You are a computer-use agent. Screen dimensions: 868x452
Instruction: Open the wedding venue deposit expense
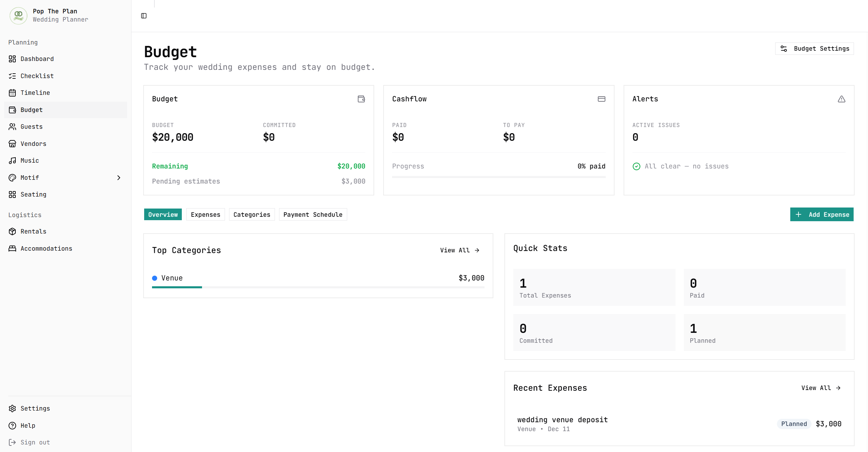[562, 420]
